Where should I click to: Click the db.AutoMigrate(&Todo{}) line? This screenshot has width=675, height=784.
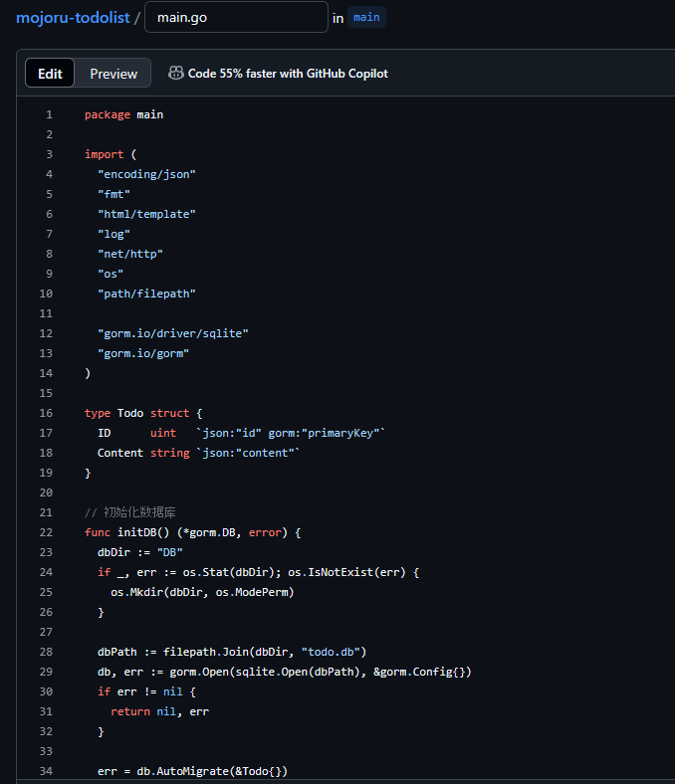click(192, 771)
